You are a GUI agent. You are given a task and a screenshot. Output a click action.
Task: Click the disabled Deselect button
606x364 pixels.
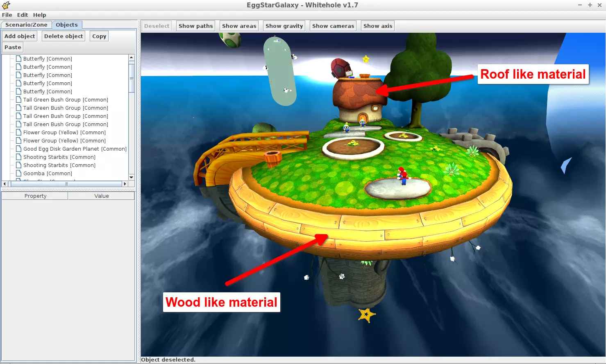[x=157, y=26]
